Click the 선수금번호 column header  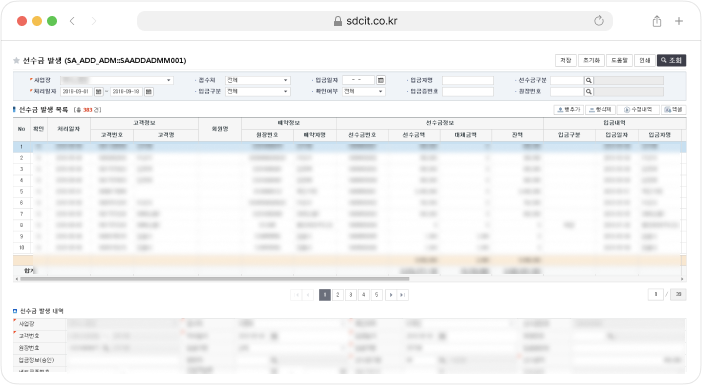(363, 135)
